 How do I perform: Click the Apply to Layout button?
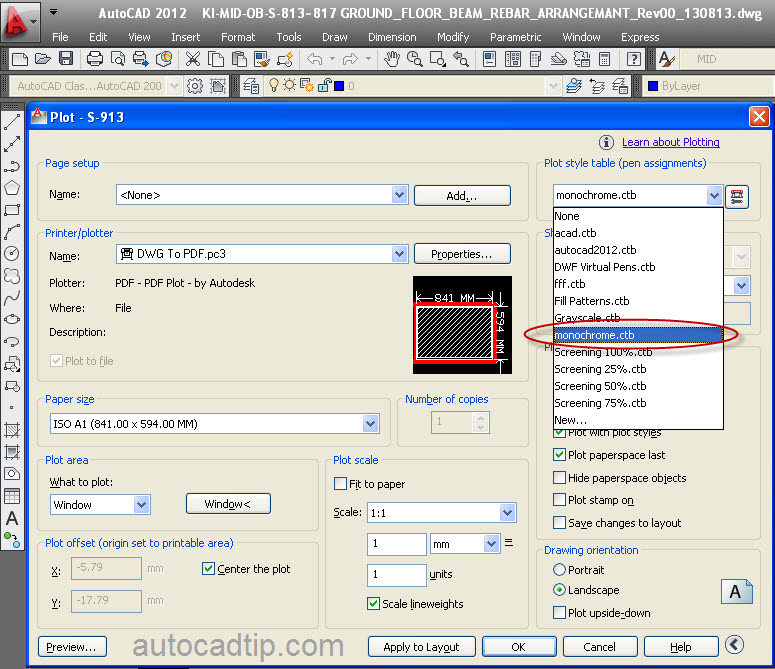(422, 647)
